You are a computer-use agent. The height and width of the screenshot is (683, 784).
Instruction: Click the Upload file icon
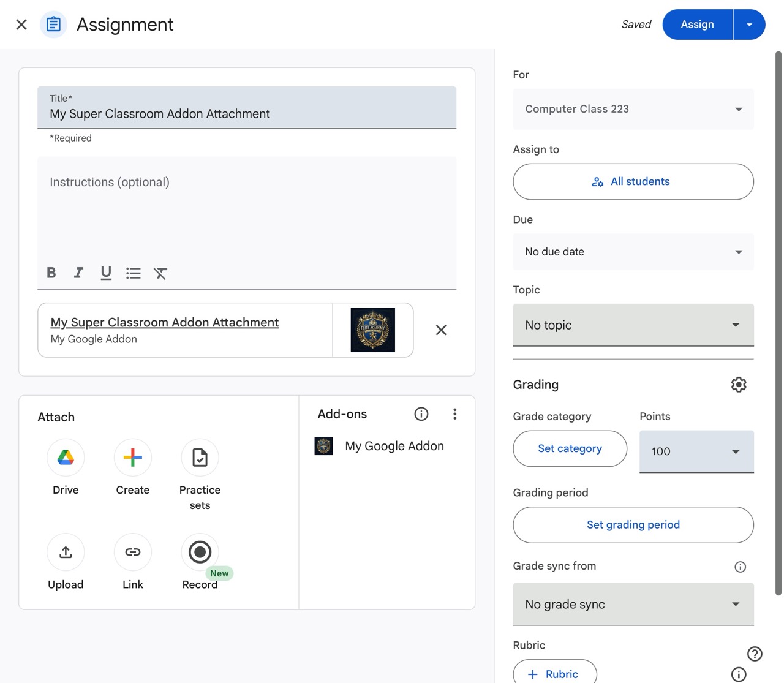[66, 552]
